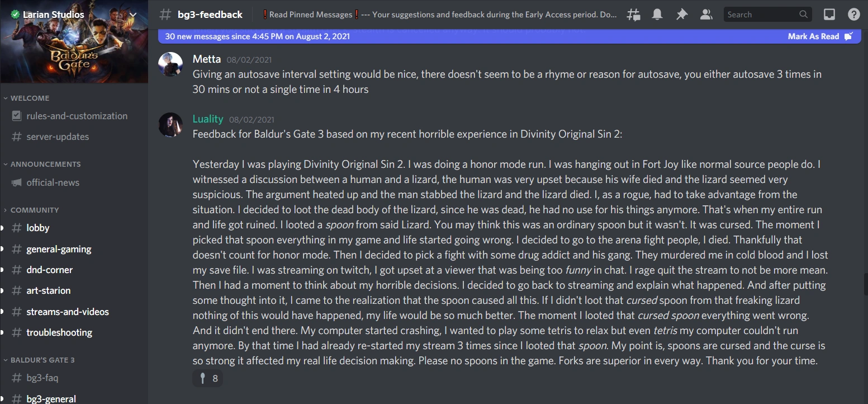Open the streams-and-videos channel

coord(67,312)
